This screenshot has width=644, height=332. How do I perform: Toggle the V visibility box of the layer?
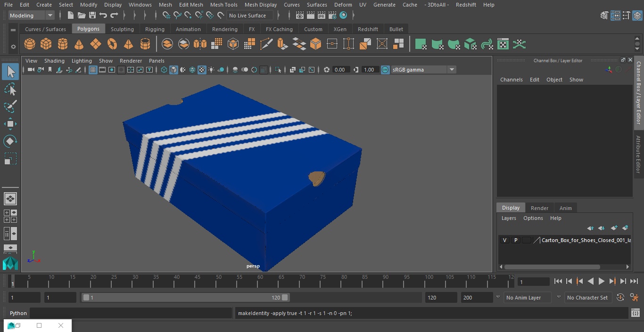coord(504,240)
